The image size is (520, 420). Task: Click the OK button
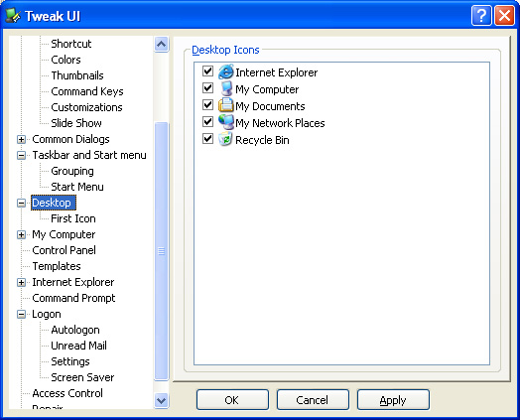tap(232, 400)
